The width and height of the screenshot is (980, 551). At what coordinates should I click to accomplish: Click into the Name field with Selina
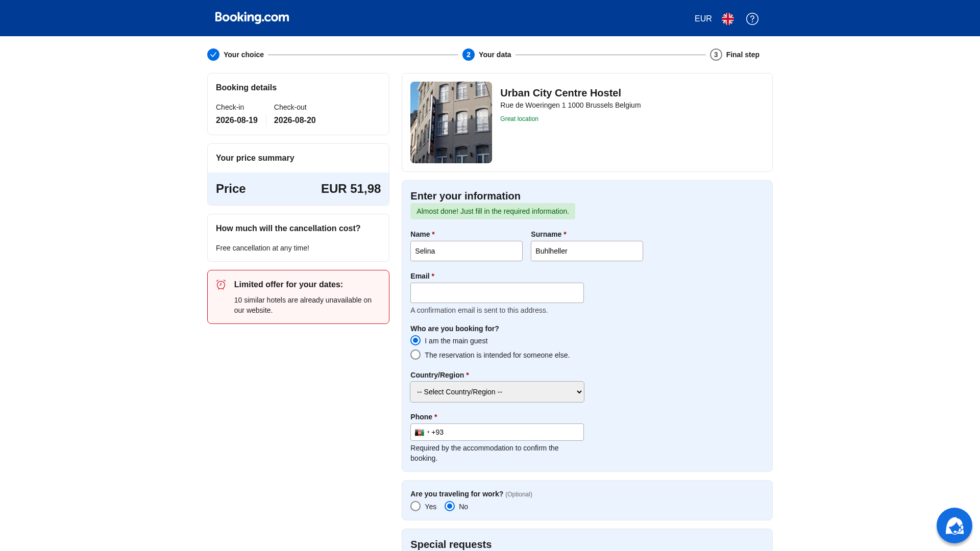click(x=467, y=251)
